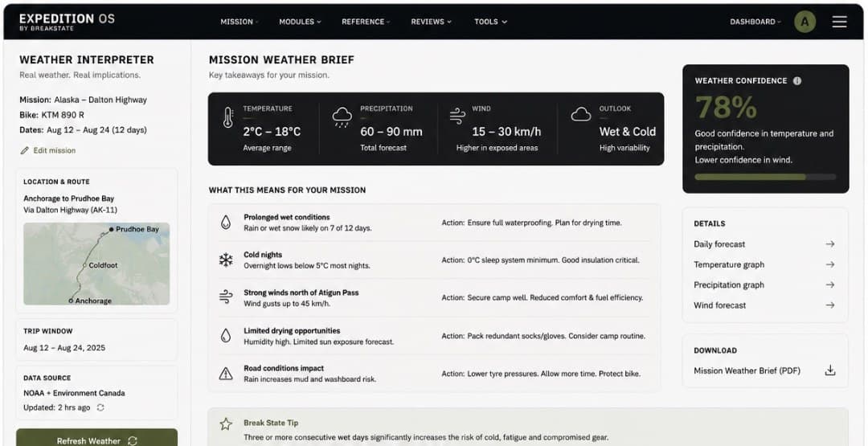Click the arrow next to Daily forecast
This screenshot has width=868, height=446.
tap(829, 244)
